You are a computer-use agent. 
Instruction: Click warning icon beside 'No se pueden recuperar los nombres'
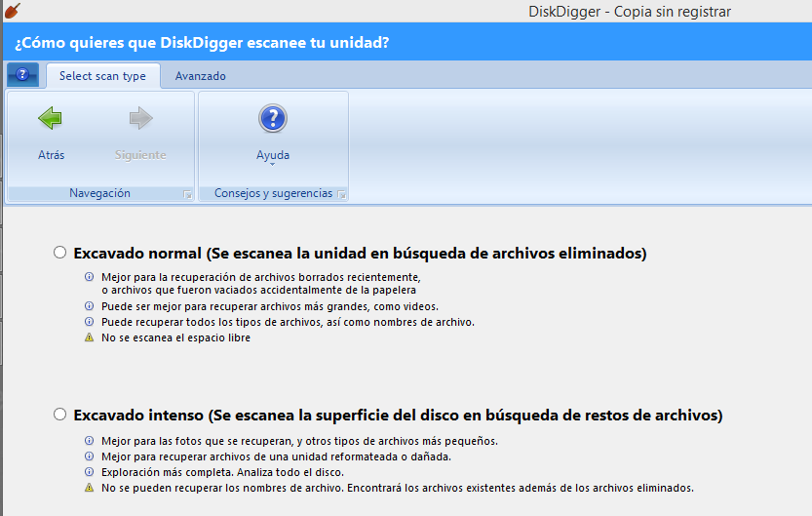89,488
